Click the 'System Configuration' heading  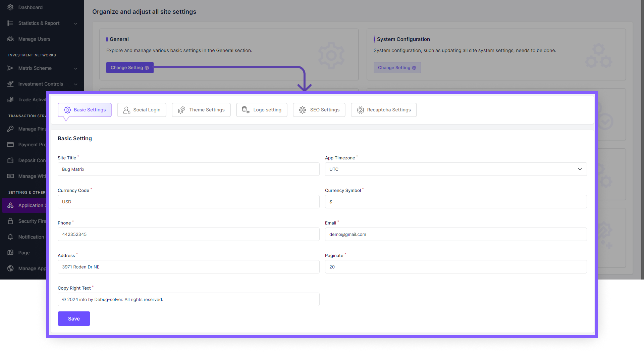pyautogui.click(x=403, y=39)
